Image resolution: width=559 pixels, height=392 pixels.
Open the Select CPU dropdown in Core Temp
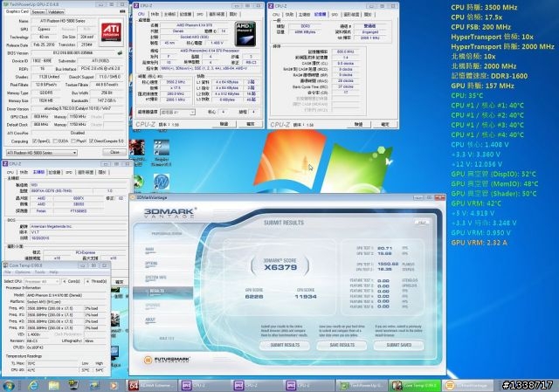pyautogui.click(x=41, y=281)
